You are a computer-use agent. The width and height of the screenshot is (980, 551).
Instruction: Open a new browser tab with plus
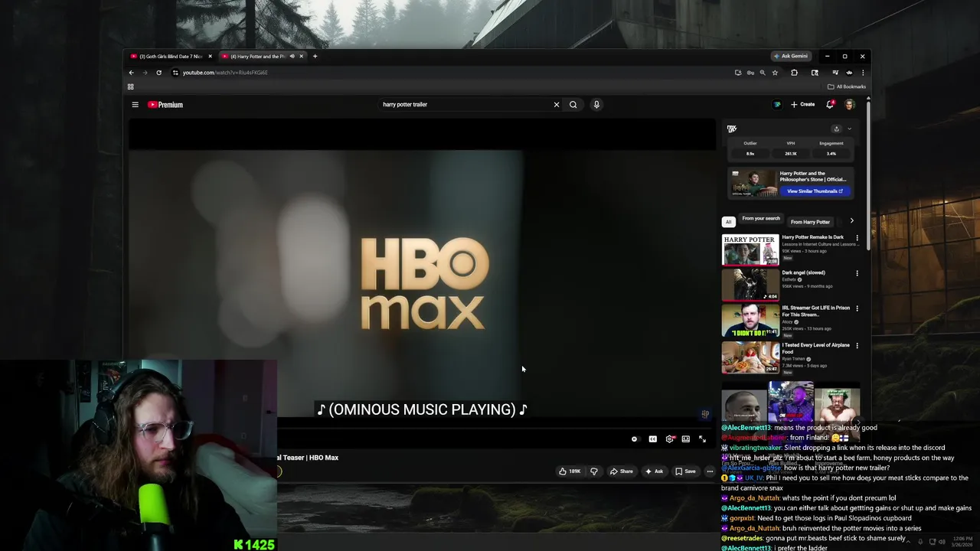[315, 56]
